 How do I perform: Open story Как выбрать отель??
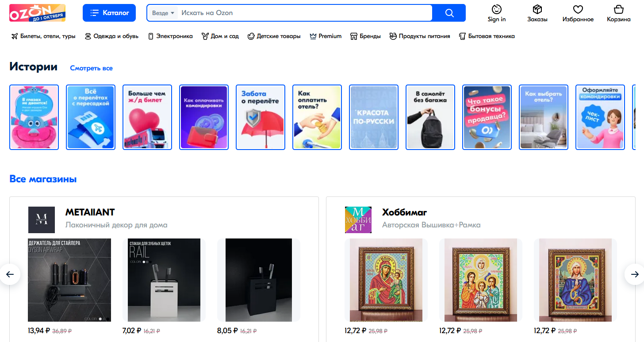[544, 117]
